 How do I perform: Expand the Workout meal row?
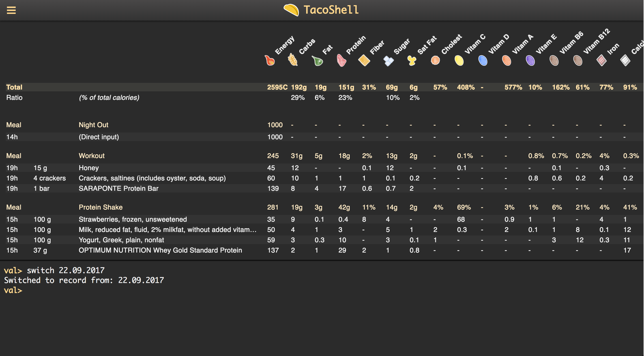pos(92,156)
